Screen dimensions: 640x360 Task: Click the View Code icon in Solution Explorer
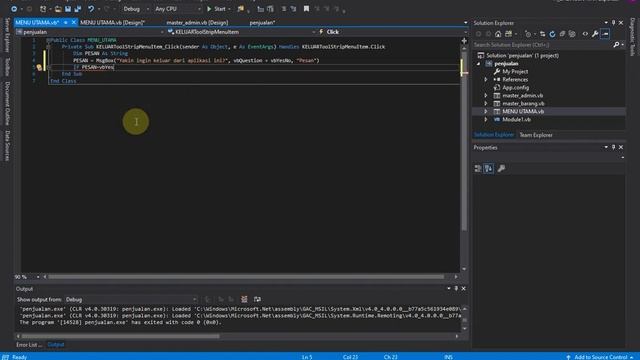pyautogui.click(x=585, y=34)
